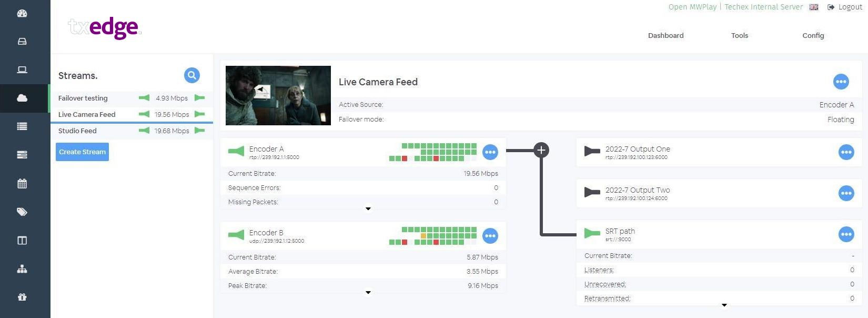The width and height of the screenshot is (868, 318).
Task: Click the plus node to add output
Action: [541, 151]
